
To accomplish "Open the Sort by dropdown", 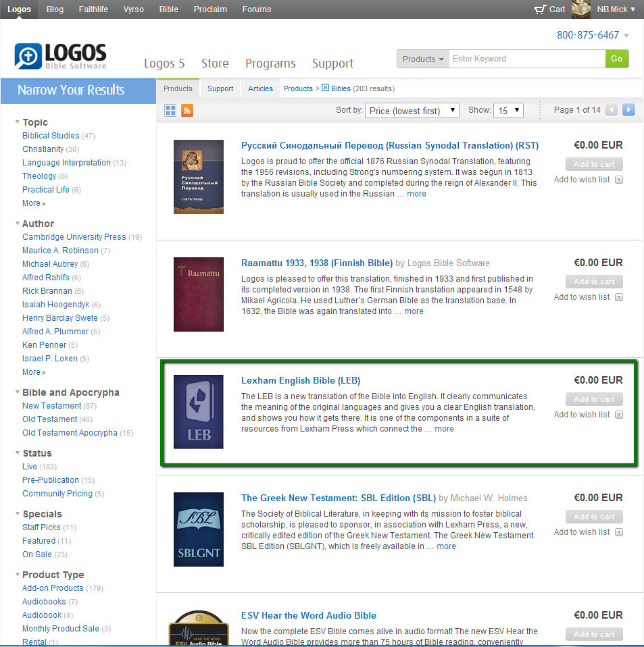I will 412,111.
